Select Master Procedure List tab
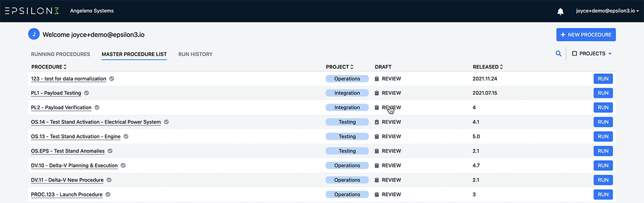The image size is (644, 203). [134, 54]
